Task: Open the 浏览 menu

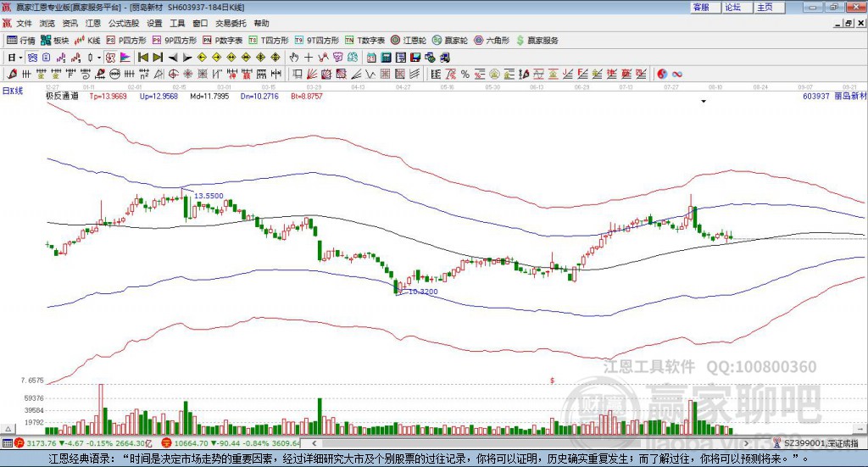Action: 47,23
